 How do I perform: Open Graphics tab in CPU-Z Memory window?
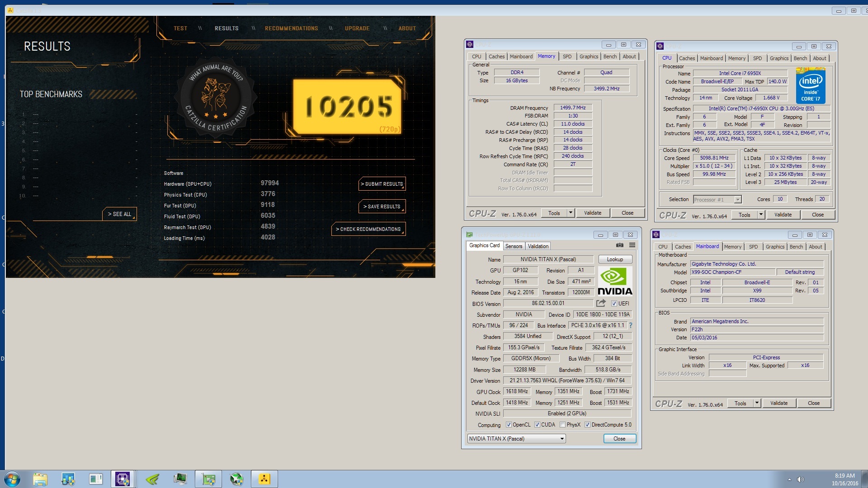pyautogui.click(x=589, y=56)
